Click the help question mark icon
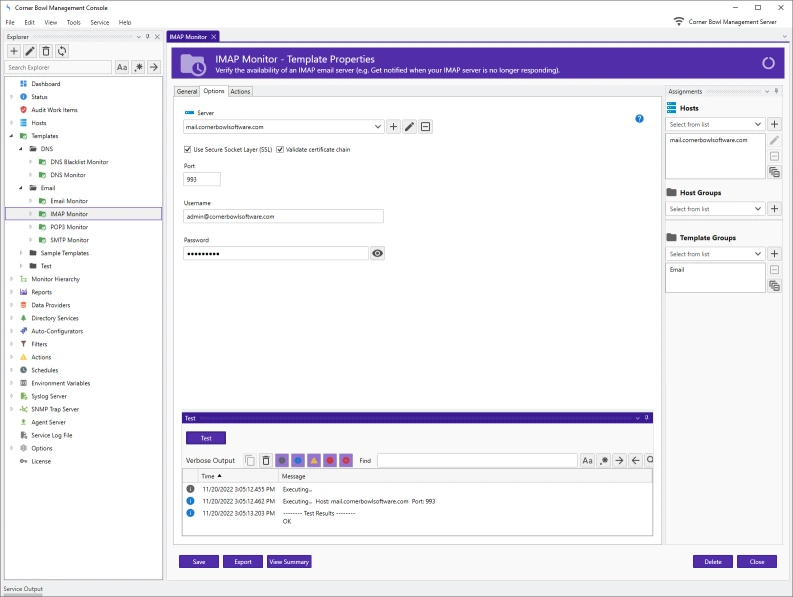The height and width of the screenshot is (597, 793). point(639,119)
